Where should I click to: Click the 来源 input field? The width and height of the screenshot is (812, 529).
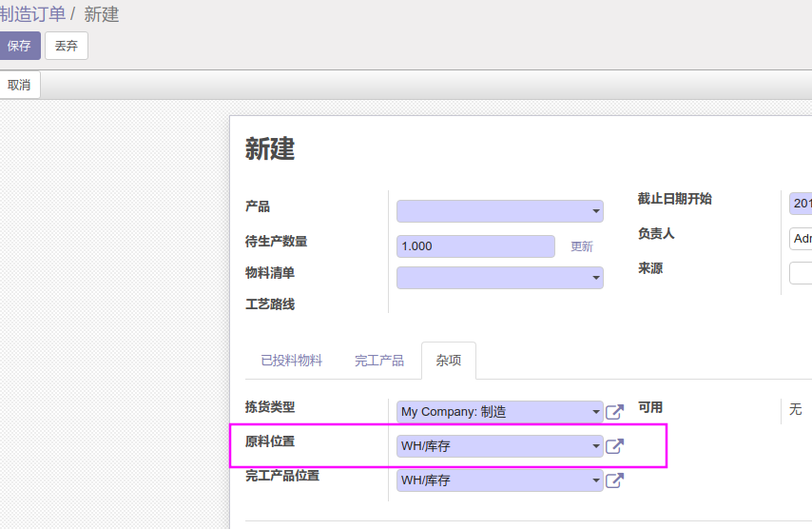(801, 272)
